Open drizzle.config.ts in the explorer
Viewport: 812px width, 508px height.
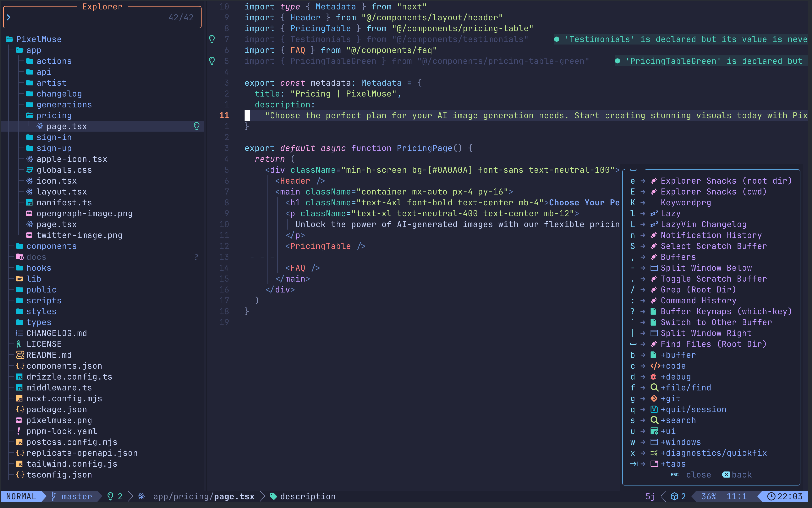click(69, 377)
